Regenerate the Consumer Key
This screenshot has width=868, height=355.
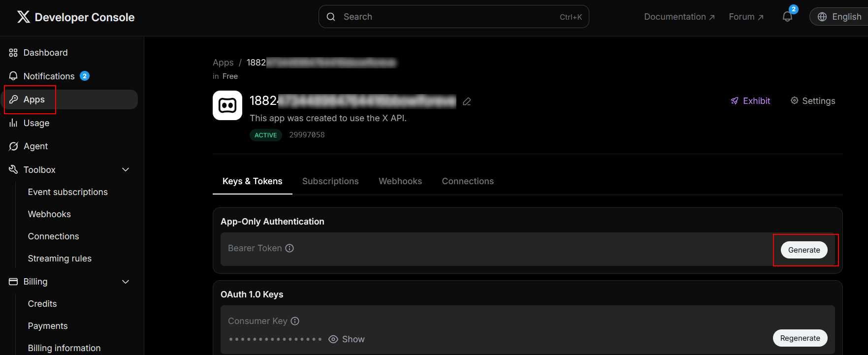[x=800, y=338]
